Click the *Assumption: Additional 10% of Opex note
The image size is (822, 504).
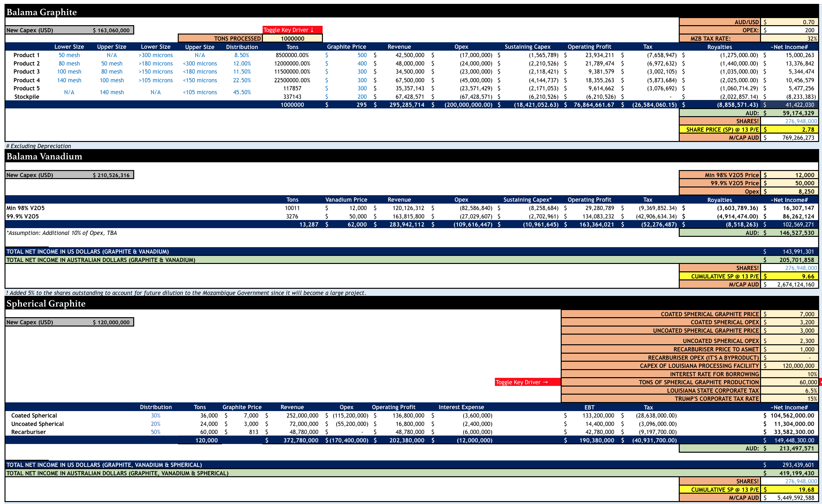coord(62,233)
